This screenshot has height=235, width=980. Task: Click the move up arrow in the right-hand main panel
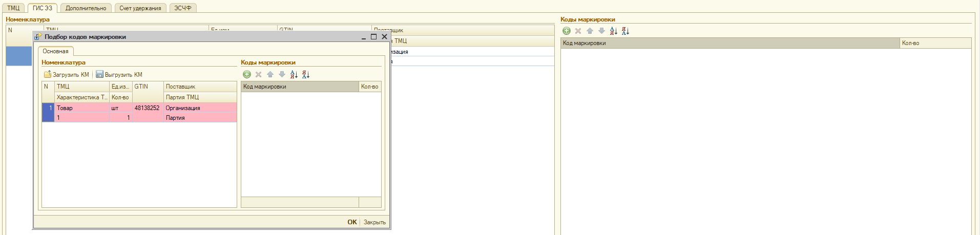pyautogui.click(x=590, y=31)
